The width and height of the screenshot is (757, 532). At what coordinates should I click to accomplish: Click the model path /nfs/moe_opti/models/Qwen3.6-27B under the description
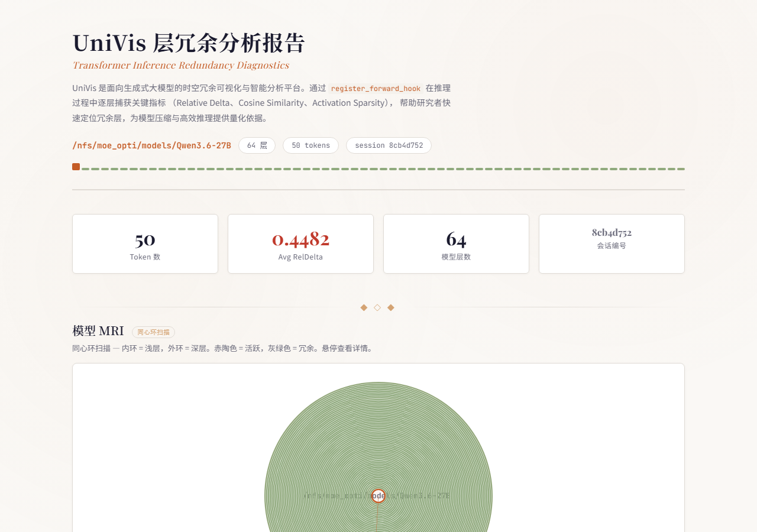pyautogui.click(x=151, y=145)
